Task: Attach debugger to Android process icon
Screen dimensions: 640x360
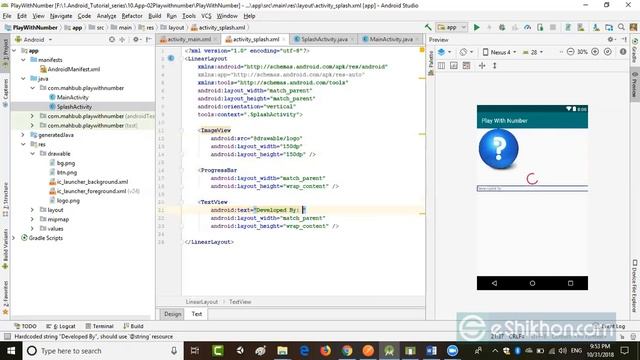Action: coord(540,27)
